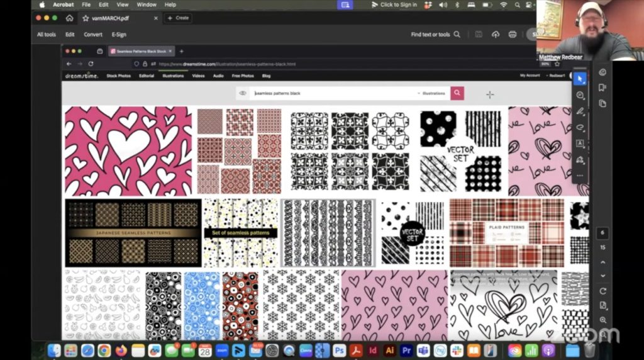Click the browser back arrow
Viewport: 644px width, 360px height.
point(69,64)
